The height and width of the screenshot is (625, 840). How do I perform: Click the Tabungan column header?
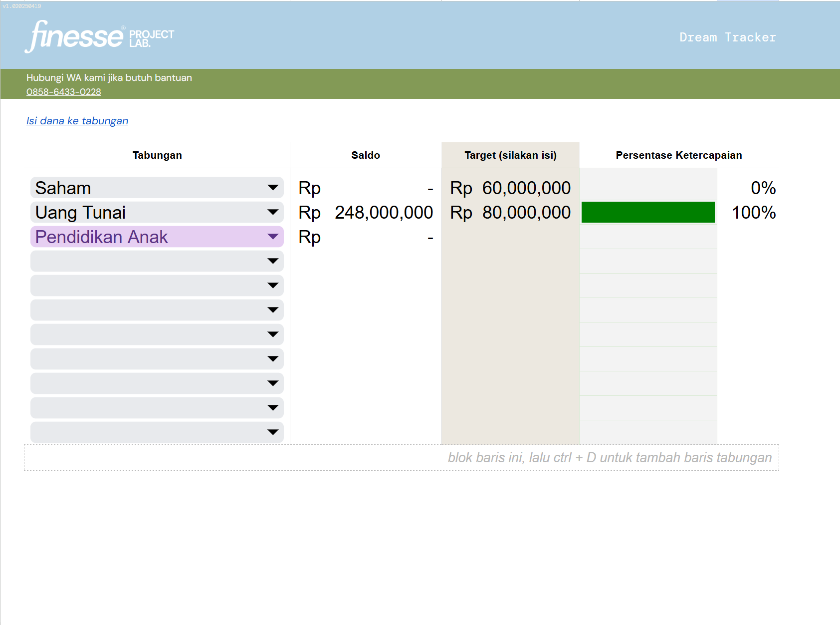pyautogui.click(x=157, y=155)
